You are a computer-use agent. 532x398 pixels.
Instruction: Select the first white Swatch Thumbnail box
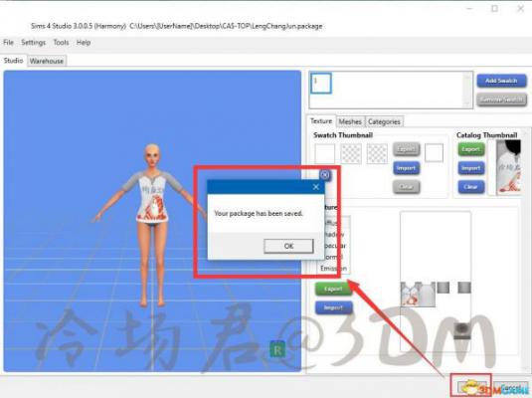325,153
